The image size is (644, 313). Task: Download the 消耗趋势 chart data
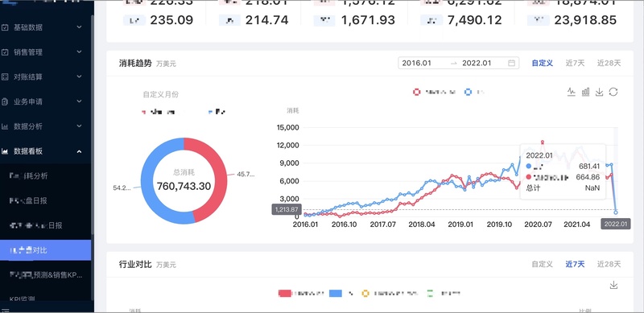599,92
